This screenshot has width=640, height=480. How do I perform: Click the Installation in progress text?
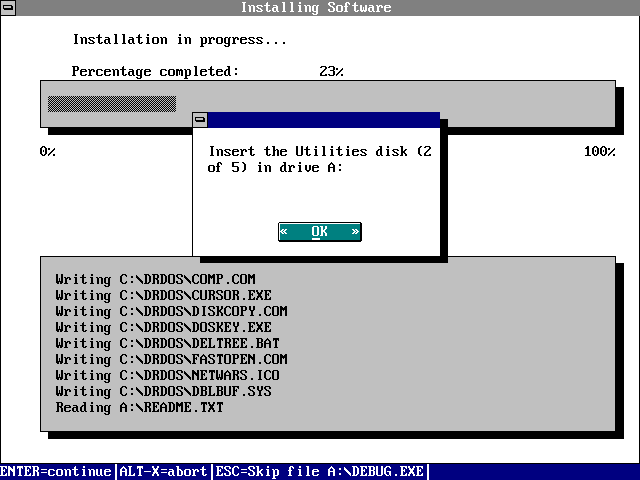[179, 40]
